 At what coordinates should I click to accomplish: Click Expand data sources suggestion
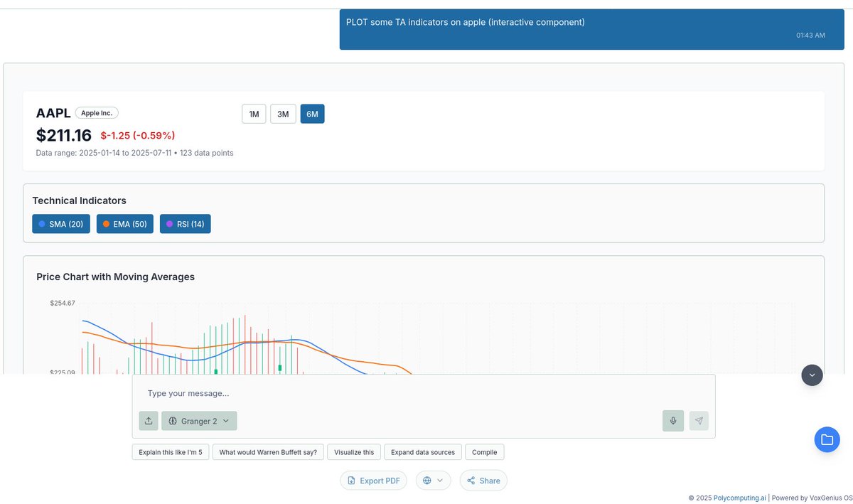[423, 452]
